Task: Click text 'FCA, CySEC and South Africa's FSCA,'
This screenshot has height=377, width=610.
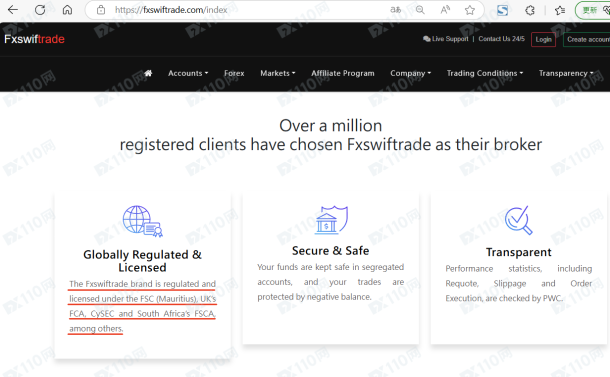Action: [142, 314]
